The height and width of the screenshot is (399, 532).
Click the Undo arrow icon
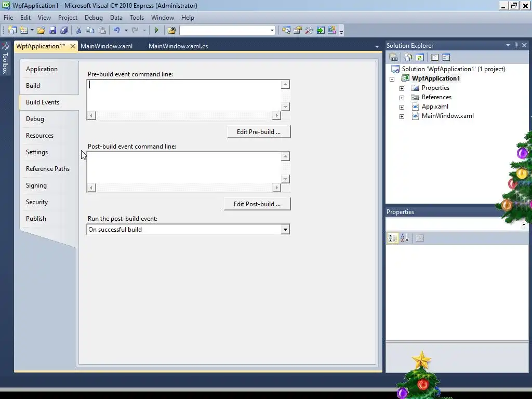pyautogui.click(x=117, y=30)
